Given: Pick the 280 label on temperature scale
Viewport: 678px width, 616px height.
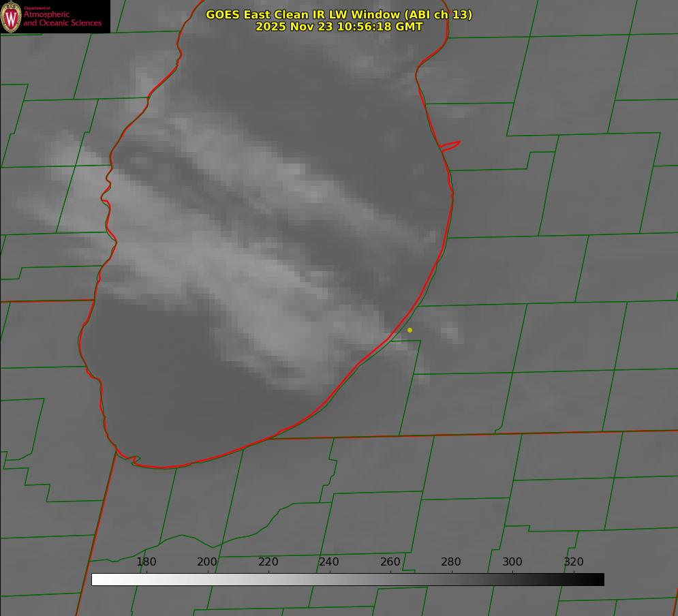Looking at the screenshot, I should (x=451, y=562).
